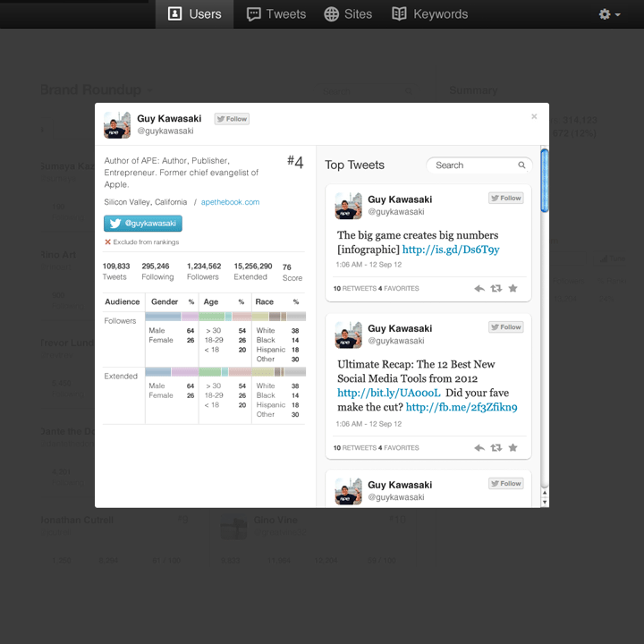Open the is.gd/Ds6T9y link
Screen dimensions: 644x644
tap(451, 250)
